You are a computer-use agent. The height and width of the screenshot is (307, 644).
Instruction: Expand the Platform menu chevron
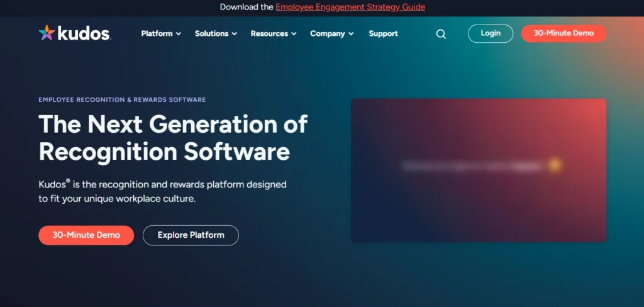point(178,34)
